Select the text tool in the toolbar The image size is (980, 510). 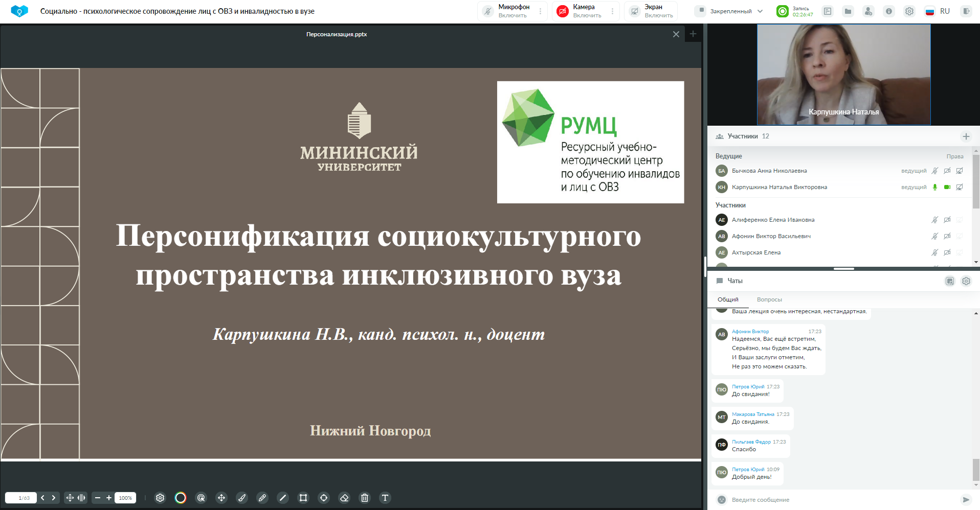385,498
